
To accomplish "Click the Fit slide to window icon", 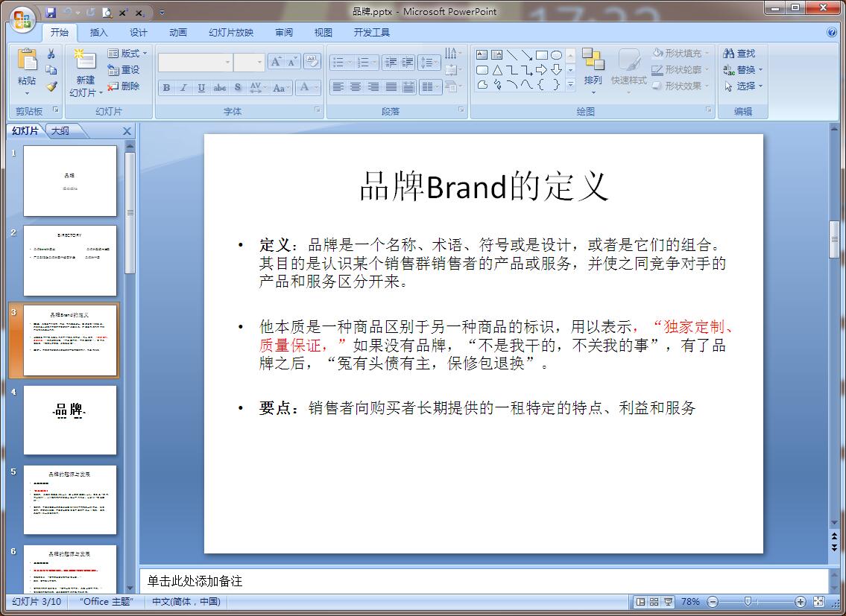I will tap(818, 601).
